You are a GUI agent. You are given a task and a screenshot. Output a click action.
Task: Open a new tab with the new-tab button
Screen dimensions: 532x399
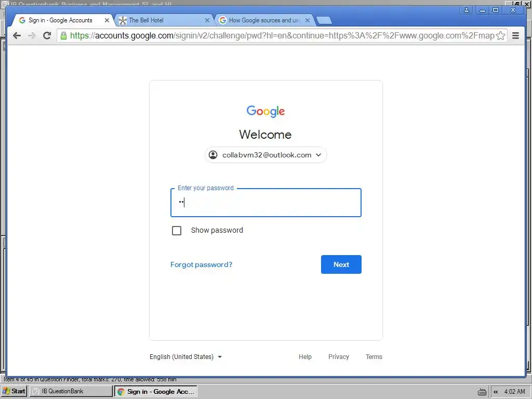click(324, 20)
